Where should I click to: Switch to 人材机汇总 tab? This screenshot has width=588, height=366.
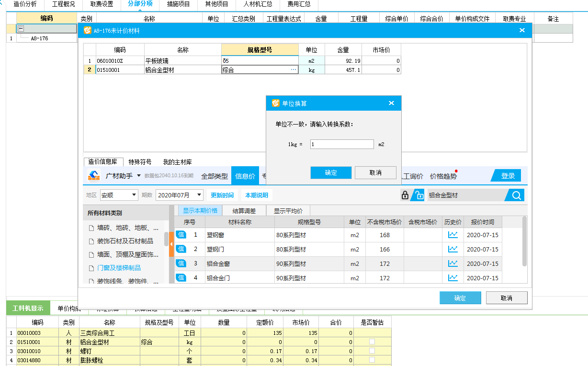tap(258, 4)
